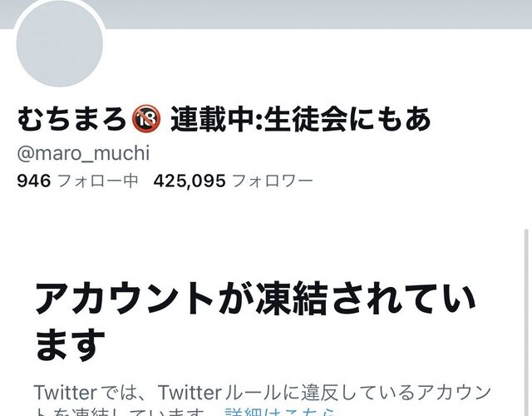Open the 946 following count
532x416 pixels.
point(34,181)
